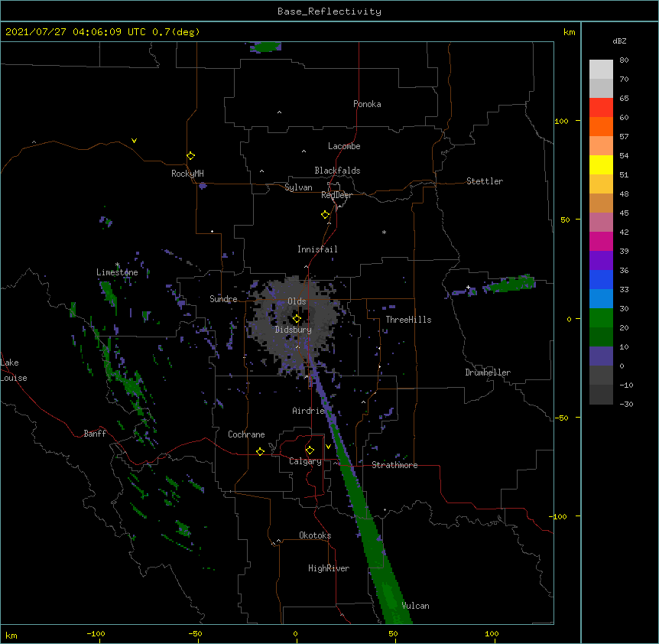Select the magenta 42-39 dBZ legend band
The height and width of the screenshot is (644, 659).
(x=601, y=242)
